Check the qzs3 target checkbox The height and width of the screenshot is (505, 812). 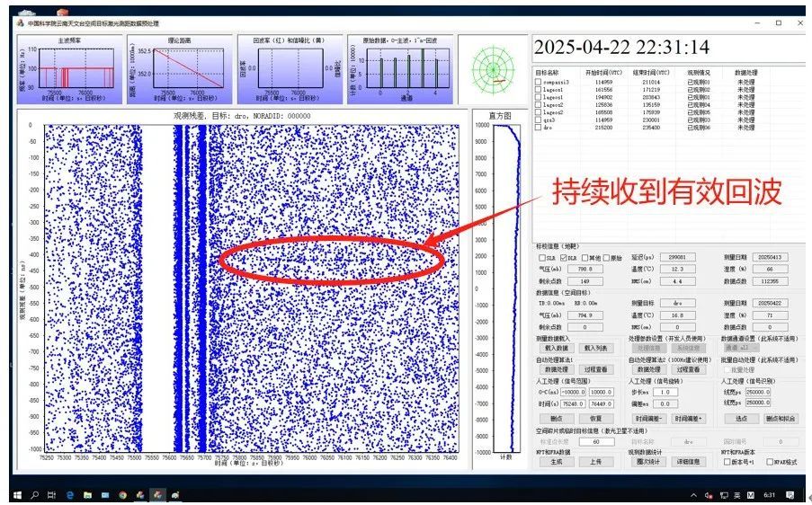[539, 120]
